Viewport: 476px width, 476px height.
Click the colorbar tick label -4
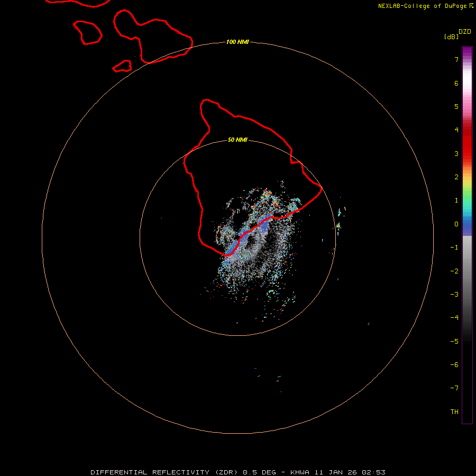(x=454, y=317)
